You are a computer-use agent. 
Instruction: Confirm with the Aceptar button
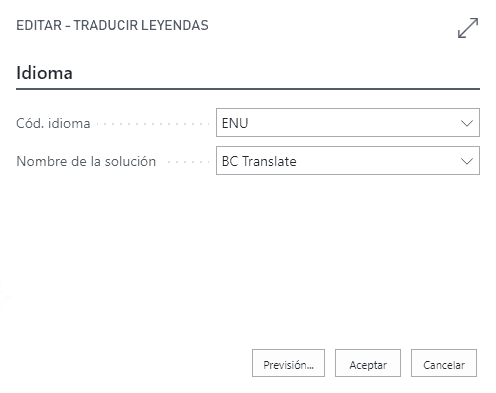pyautogui.click(x=368, y=363)
